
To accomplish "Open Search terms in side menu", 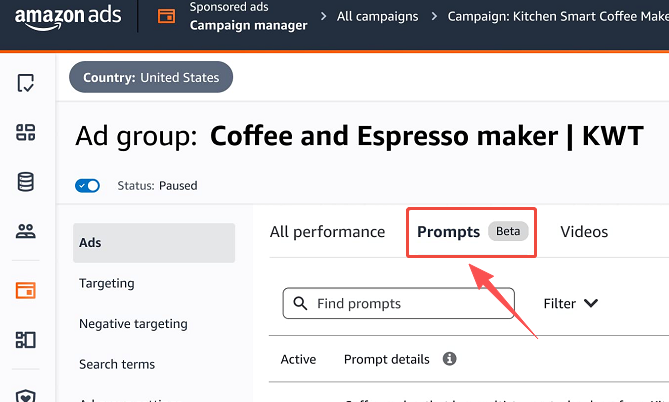I will (117, 364).
